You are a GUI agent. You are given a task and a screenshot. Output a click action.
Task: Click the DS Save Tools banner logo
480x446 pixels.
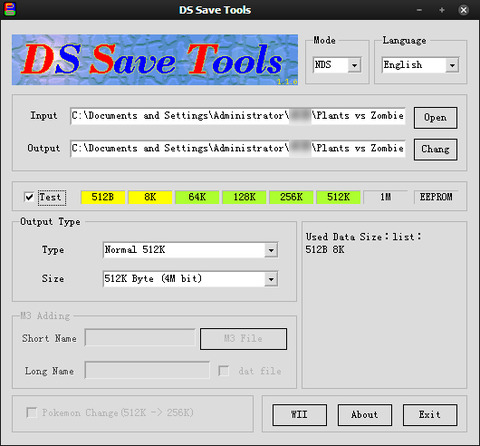coord(155,60)
